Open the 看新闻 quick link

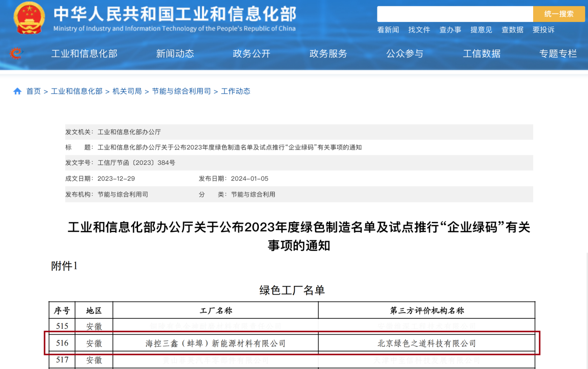[388, 29]
